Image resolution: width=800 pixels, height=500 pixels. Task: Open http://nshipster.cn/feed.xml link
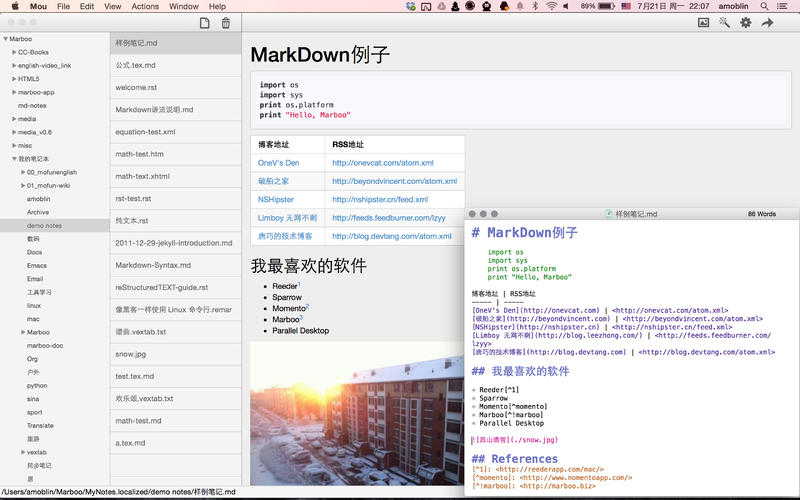point(380,199)
